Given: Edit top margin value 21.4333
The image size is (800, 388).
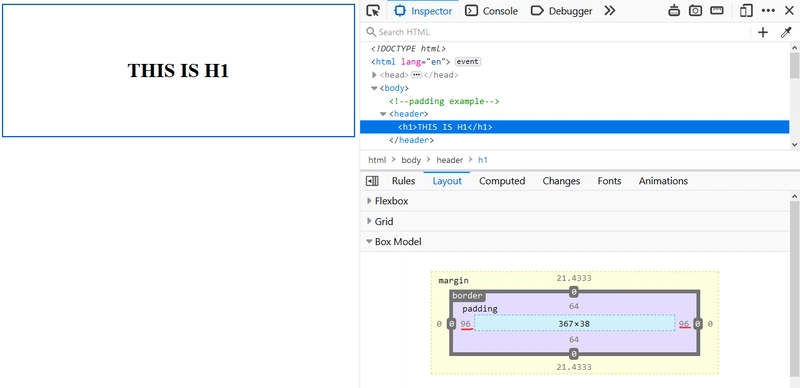Looking at the screenshot, I should click(574, 278).
